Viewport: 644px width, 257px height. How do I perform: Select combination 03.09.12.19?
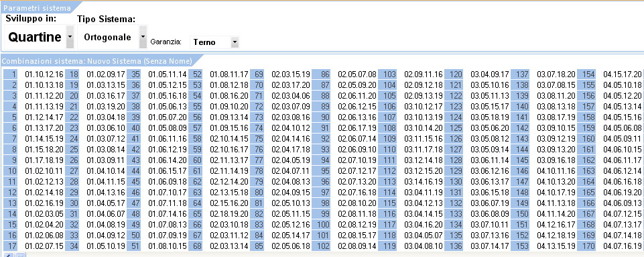pos(556,138)
